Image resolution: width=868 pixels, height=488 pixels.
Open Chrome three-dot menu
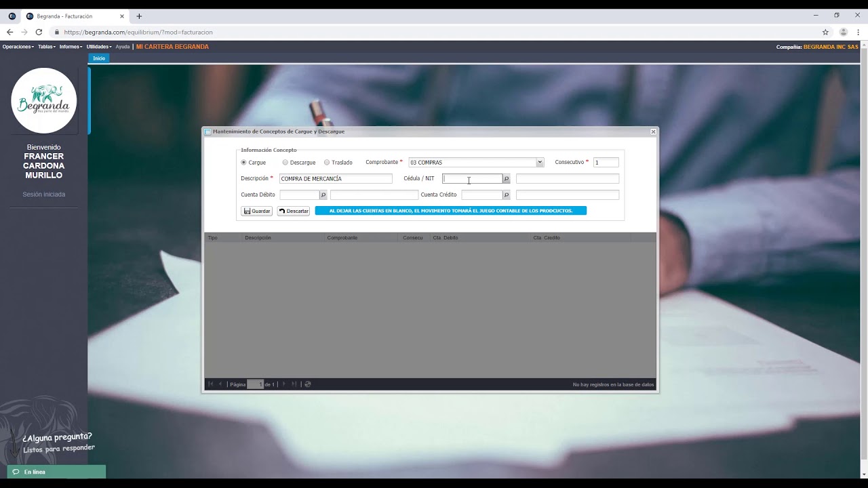858,32
